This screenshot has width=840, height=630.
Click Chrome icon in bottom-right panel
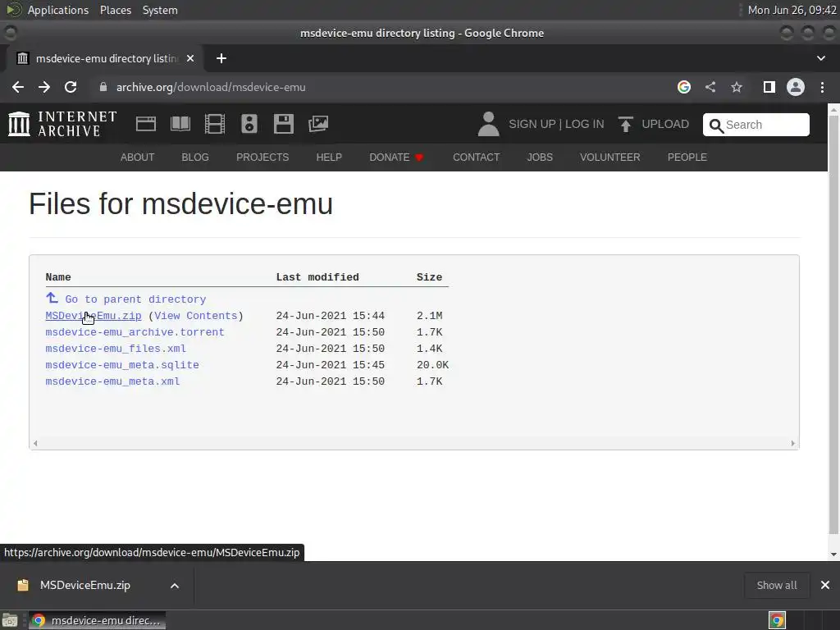tap(777, 620)
